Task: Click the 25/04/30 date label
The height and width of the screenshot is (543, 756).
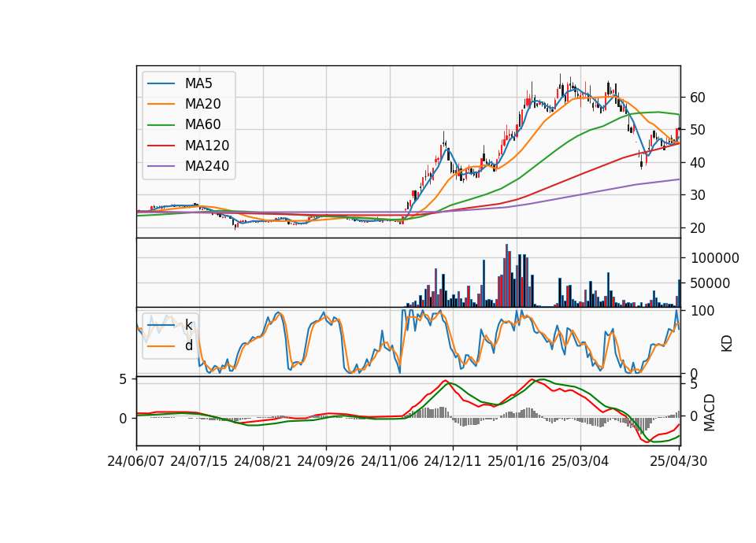Action: [679, 462]
